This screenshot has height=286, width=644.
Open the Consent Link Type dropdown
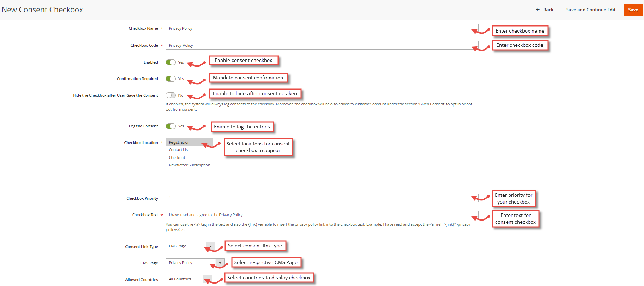(190, 246)
